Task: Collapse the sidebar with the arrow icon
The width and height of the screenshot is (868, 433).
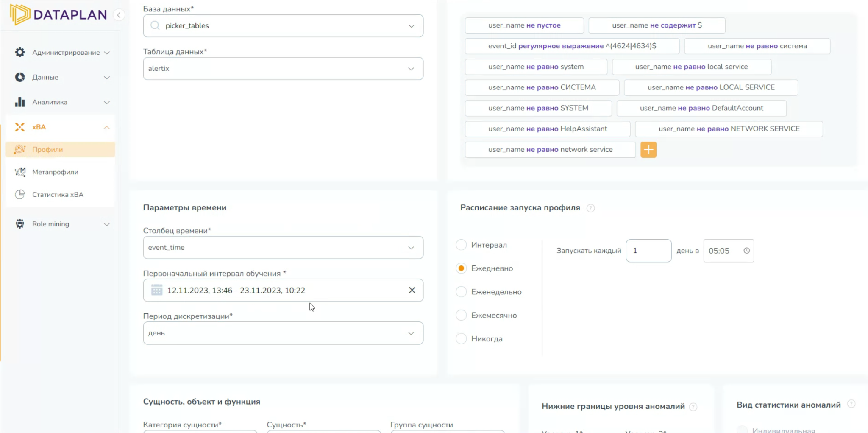Action: pyautogui.click(x=119, y=15)
